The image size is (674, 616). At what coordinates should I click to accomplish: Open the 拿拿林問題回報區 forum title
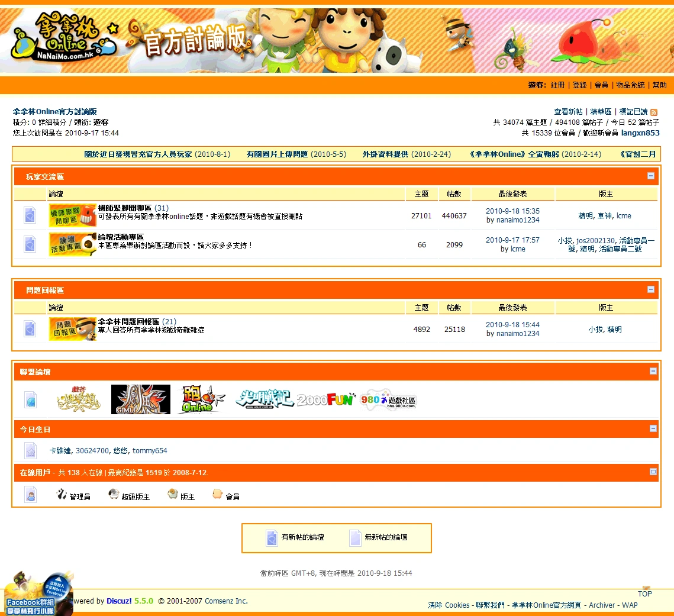pyautogui.click(x=128, y=321)
